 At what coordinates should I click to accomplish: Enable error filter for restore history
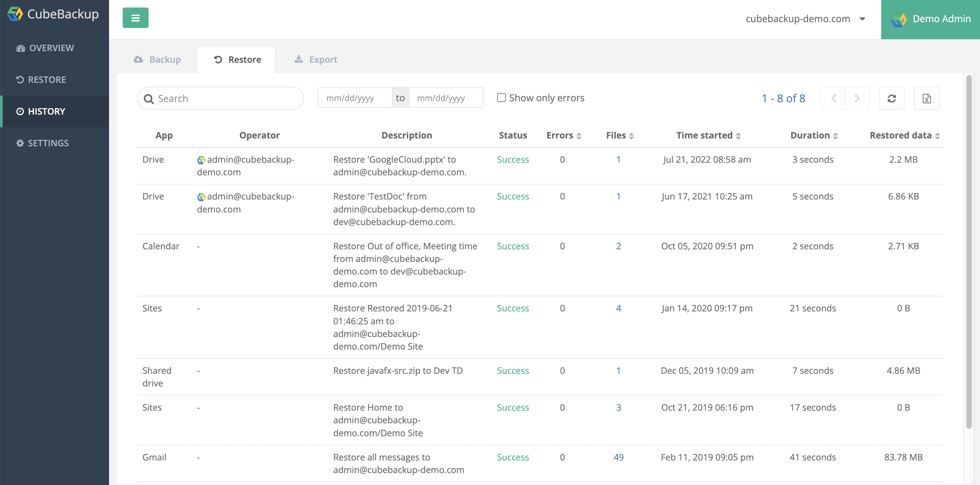click(501, 97)
